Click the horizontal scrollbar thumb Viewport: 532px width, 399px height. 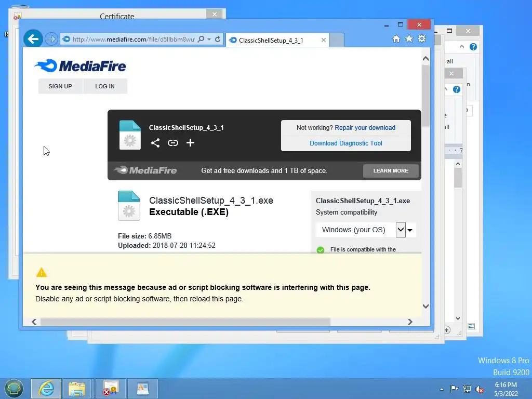point(185,322)
